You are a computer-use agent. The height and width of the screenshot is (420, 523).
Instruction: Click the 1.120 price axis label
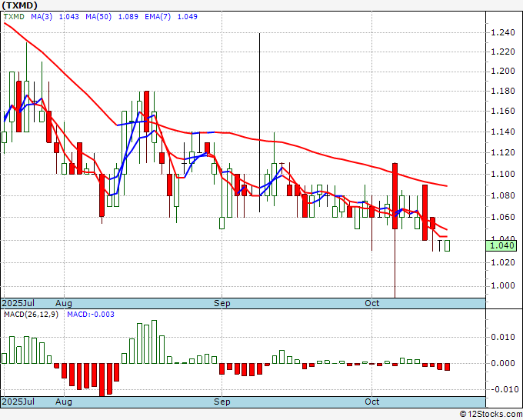503,153
